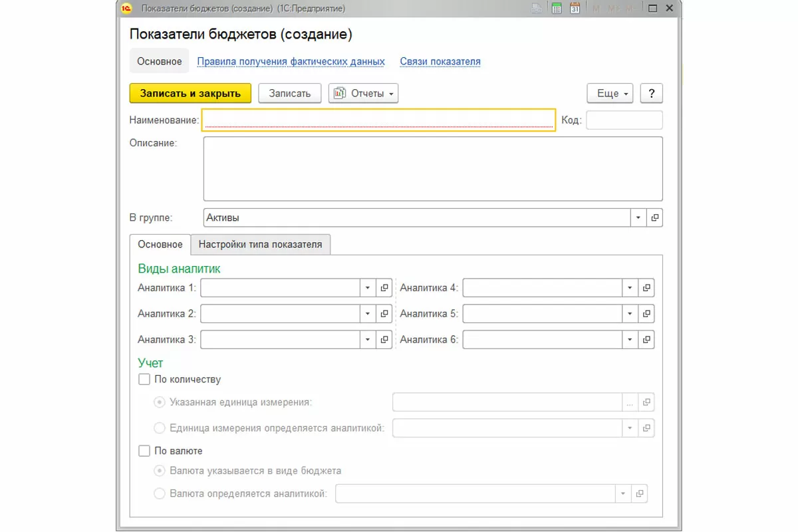Click the open icon next to Аналитика 4
Screen dimensions: 798x532
(646, 288)
